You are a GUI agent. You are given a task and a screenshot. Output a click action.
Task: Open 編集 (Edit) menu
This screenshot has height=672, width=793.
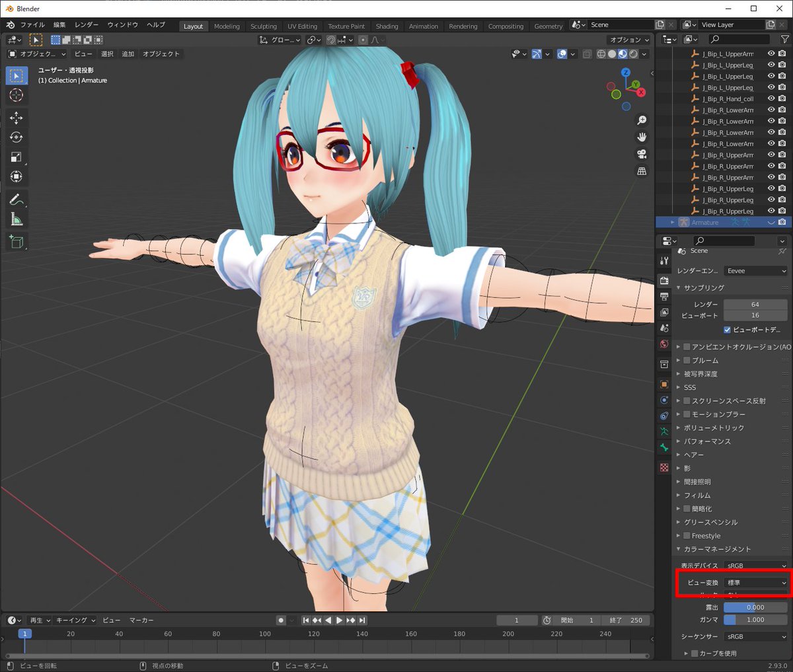tap(59, 25)
